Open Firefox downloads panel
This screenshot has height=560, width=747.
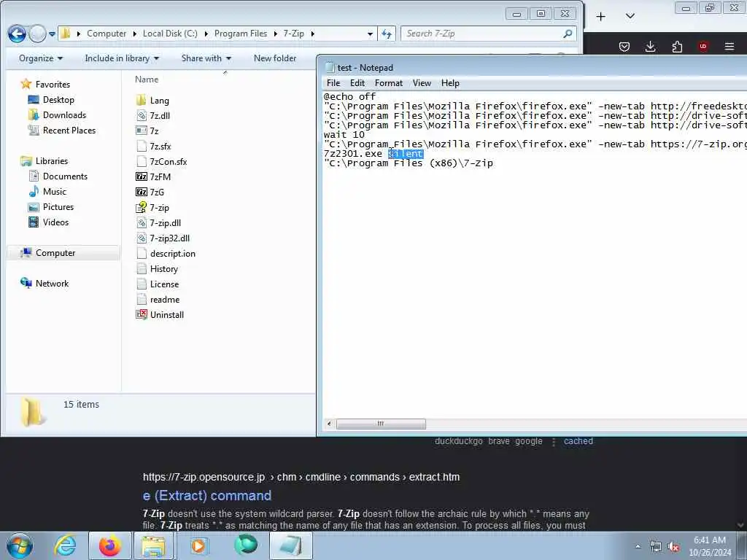coord(650,47)
